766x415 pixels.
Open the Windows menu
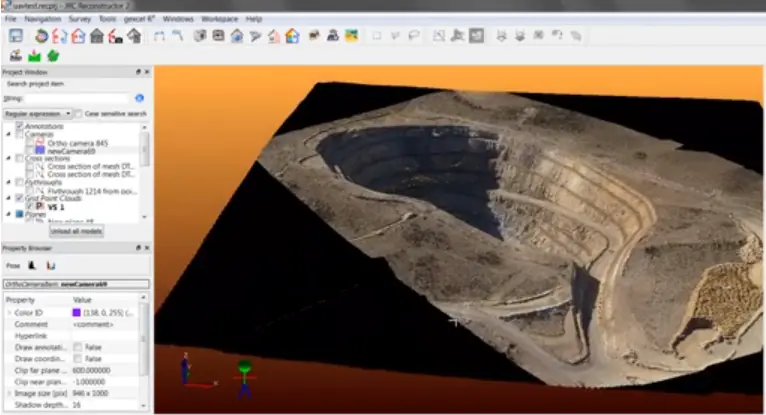178,19
